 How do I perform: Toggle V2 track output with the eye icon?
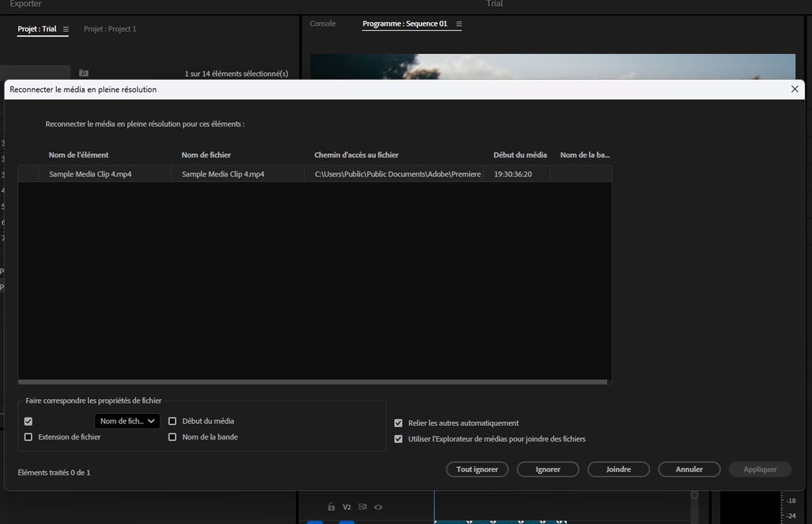coord(378,507)
